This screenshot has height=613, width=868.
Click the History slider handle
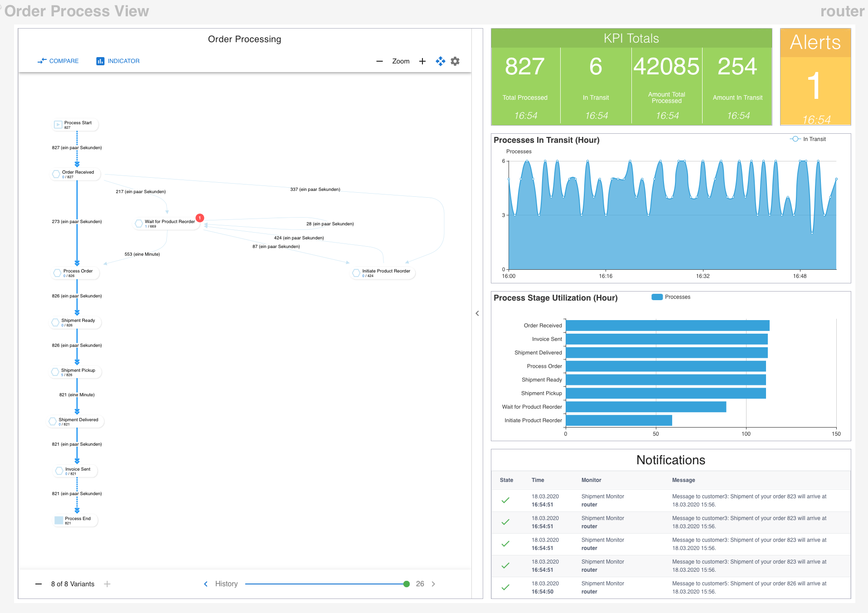(x=407, y=584)
